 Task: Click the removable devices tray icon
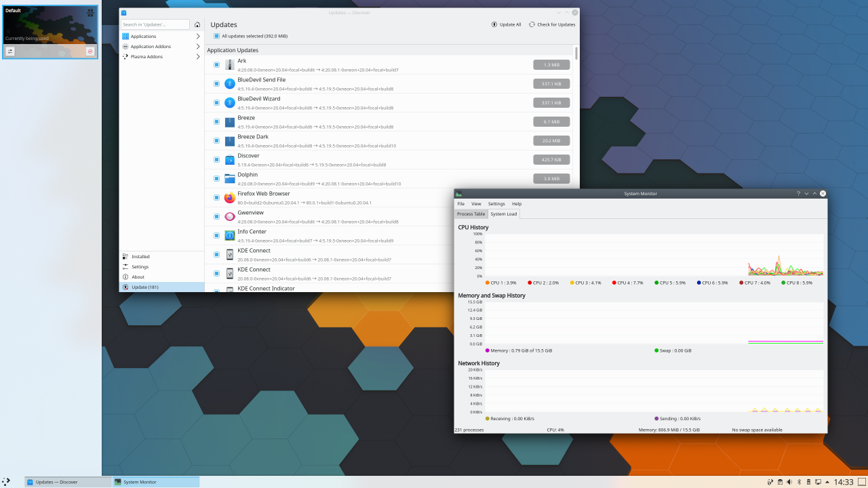[x=808, y=482]
